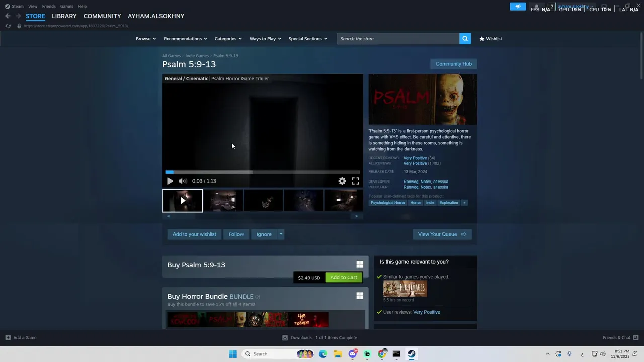Open the Steam announcements megaphone button
644x362 pixels.
click(x=518, y=7)
